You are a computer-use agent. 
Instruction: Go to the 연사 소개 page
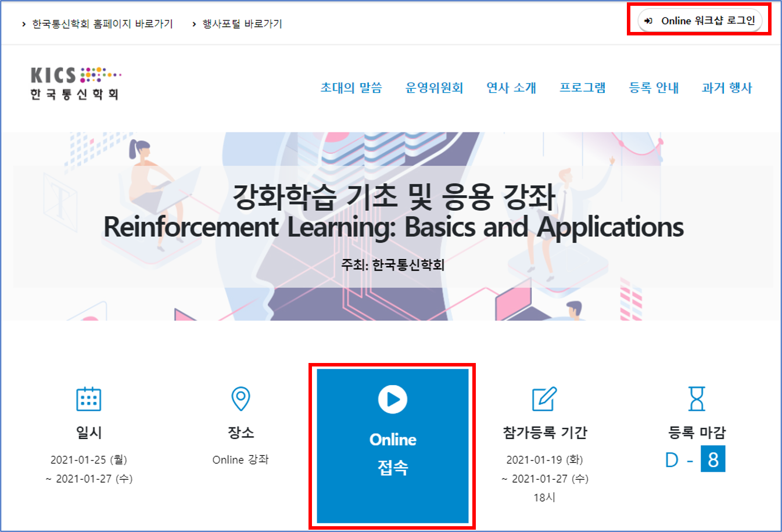(511, 88)
